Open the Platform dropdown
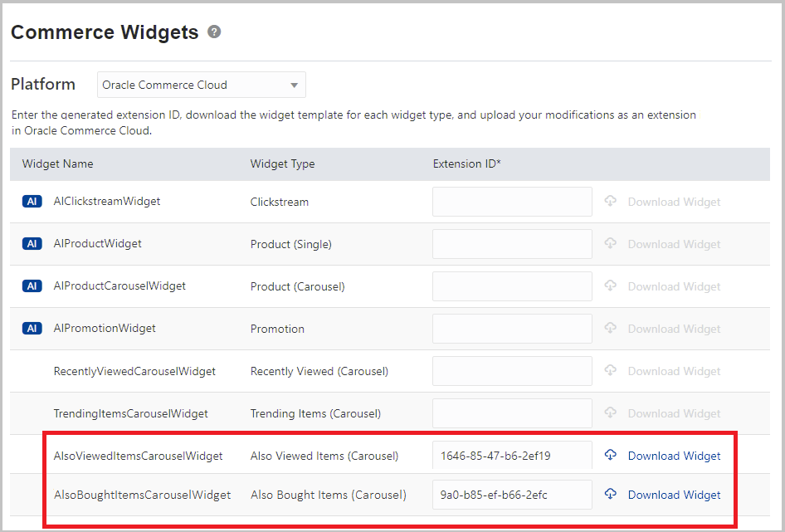The image size is (785, 532). pyautogui.click(x=202, y=85)
